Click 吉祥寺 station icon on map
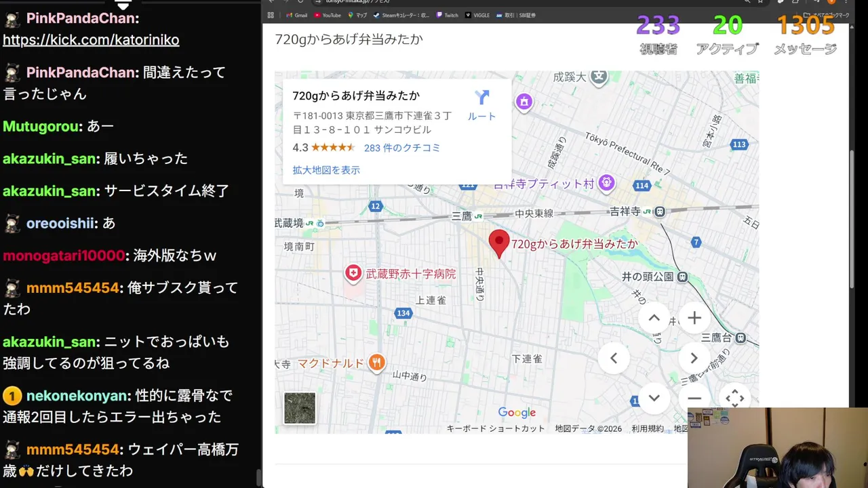Viewport: 868px width, 488px height. click(659, 211)
